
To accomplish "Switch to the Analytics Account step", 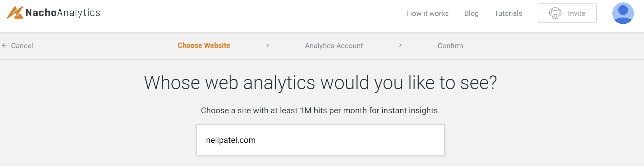I will pos(334,46).
